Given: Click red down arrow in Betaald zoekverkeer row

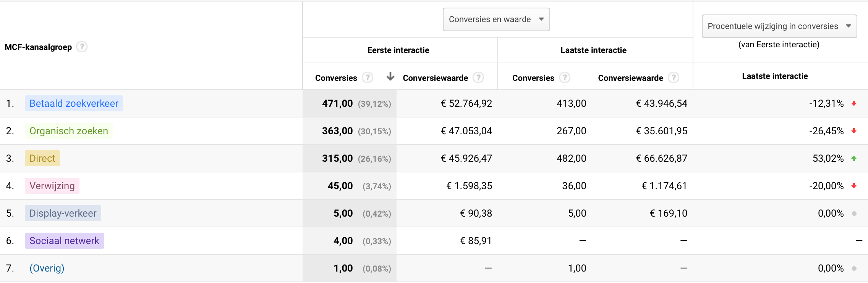Looking at the screenshot, I should coord(854,103).
